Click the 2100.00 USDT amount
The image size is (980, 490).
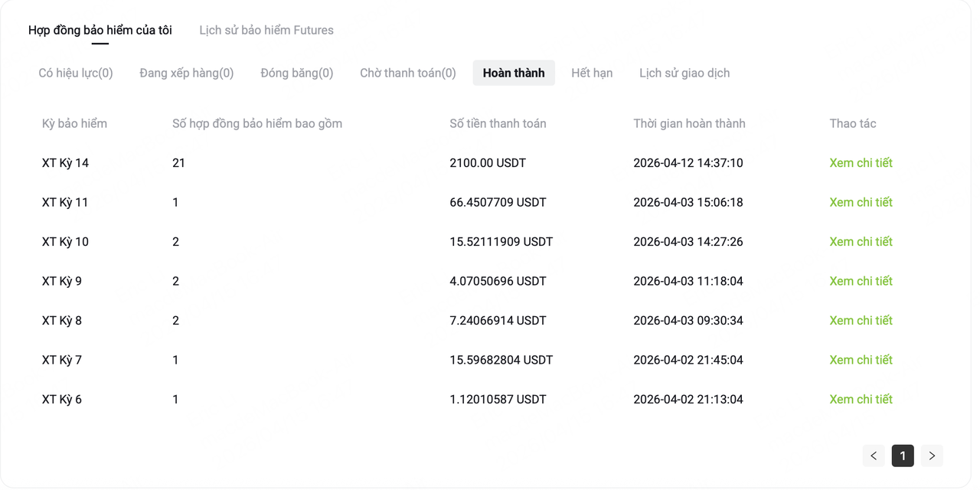(x=488, y=163)
